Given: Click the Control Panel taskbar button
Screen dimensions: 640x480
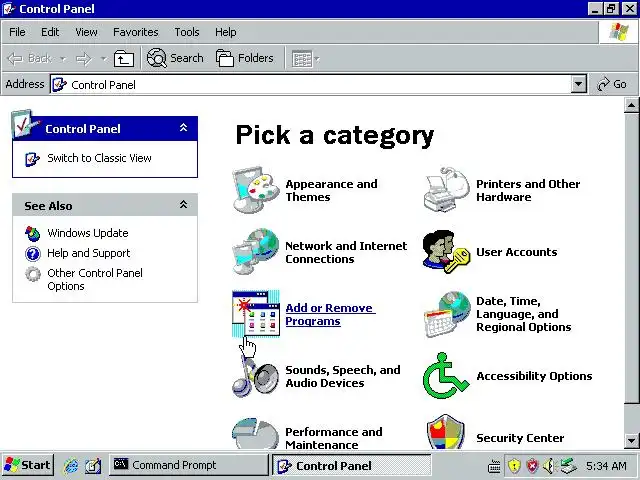Looking at the screenshot, I should click(x=351, y=466).
